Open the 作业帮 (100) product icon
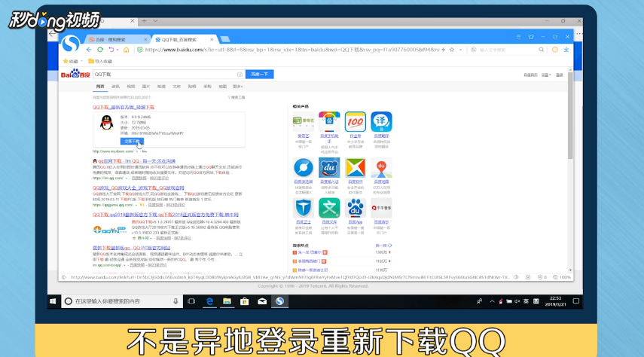644x357 pixels. pos(356,121)
